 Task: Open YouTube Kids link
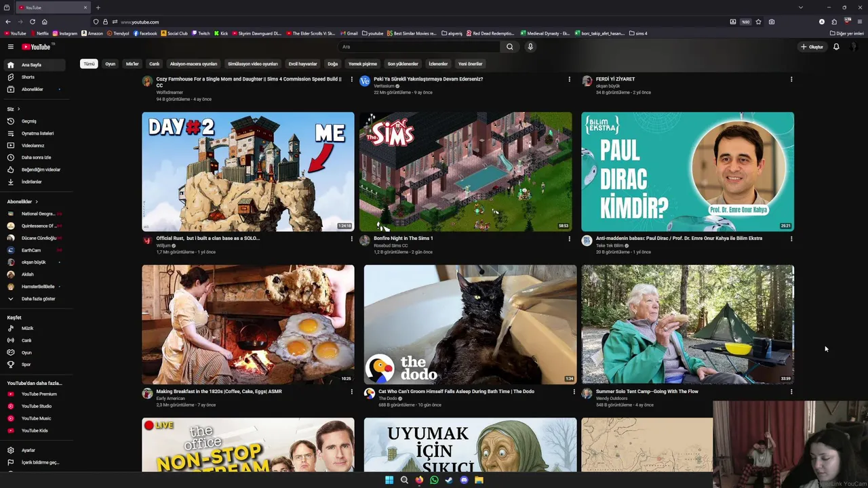36,430
